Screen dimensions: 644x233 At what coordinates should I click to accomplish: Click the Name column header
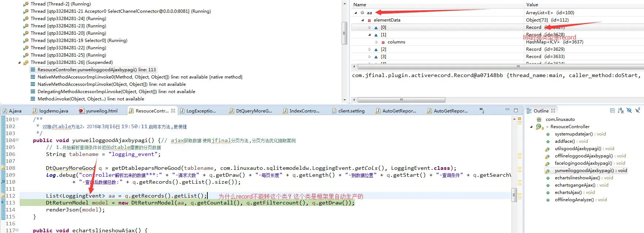(437, 4)
